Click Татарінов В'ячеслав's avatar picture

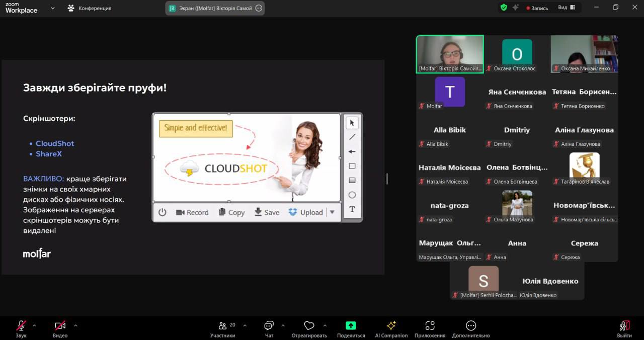pos(584,165)
